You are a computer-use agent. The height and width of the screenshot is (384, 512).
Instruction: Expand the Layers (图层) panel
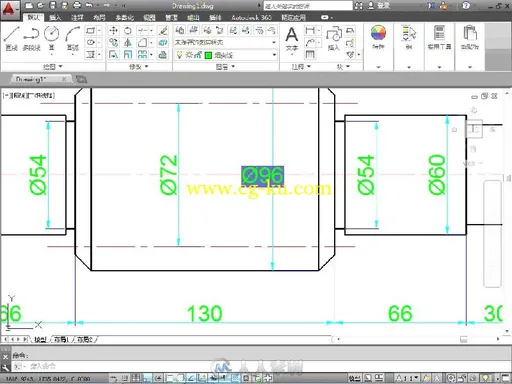[225, 67]
